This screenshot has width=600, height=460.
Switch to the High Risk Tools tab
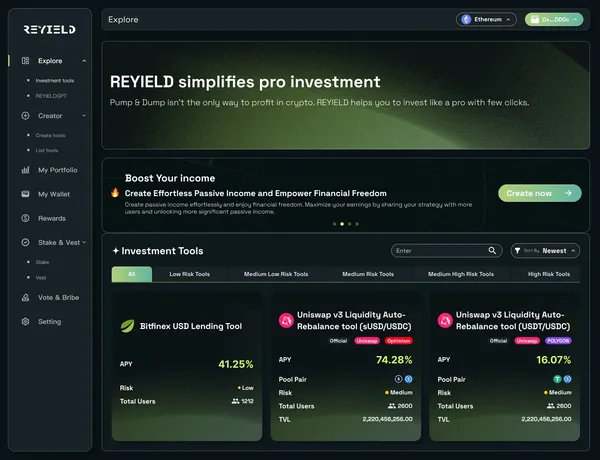[x=549, y=274]
